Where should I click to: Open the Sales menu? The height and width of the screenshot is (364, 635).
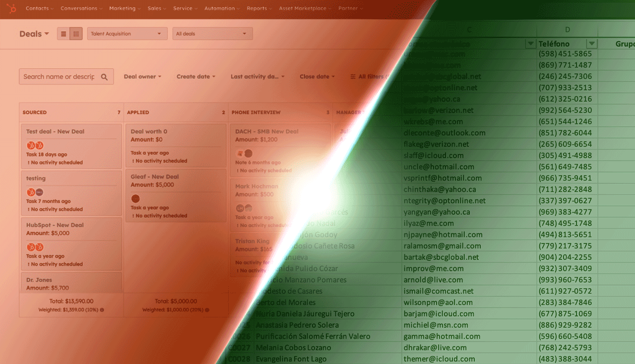pyautogui.click(x=157, y=8)
